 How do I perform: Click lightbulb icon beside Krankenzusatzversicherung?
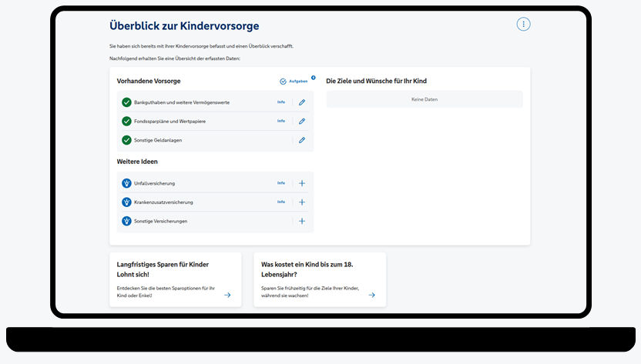pos(126,202)
